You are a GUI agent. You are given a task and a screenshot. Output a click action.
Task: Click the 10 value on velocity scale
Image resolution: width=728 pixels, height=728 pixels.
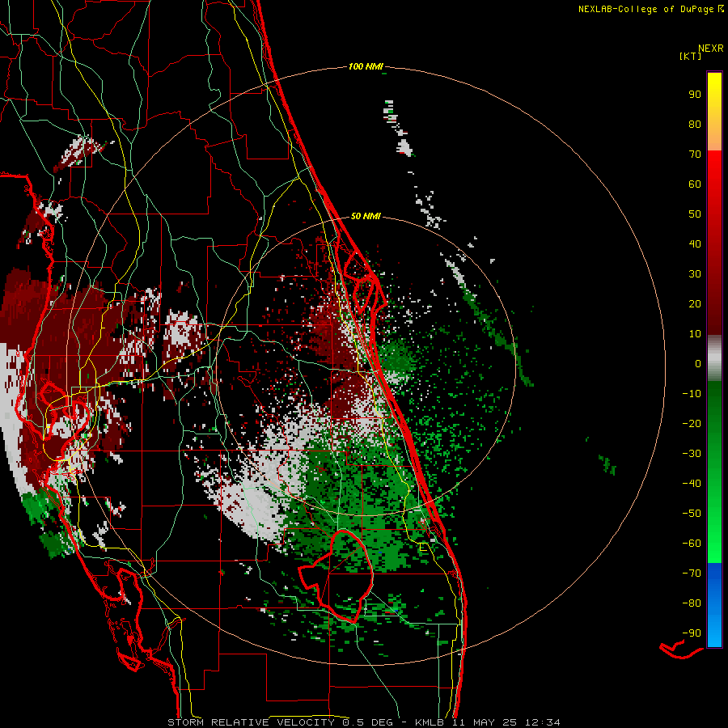695,334
